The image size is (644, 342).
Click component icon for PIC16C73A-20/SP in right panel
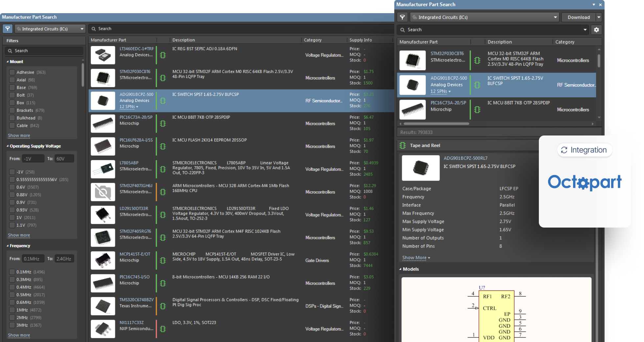477,110
